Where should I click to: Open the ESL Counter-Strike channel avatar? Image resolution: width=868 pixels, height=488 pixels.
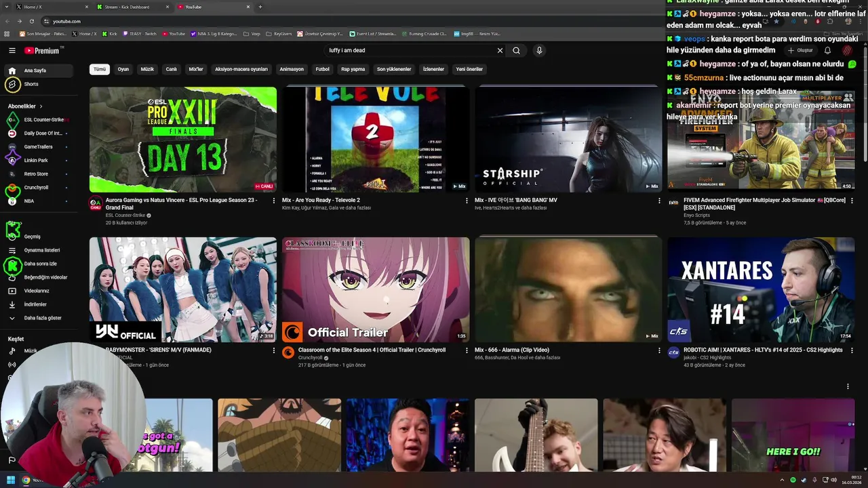click(96, 203)
